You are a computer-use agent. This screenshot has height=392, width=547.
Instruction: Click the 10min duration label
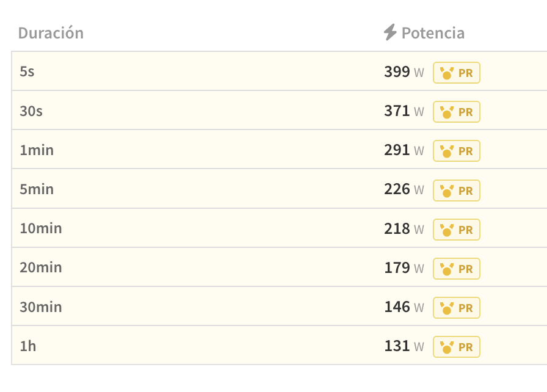[x=41, y=228]
